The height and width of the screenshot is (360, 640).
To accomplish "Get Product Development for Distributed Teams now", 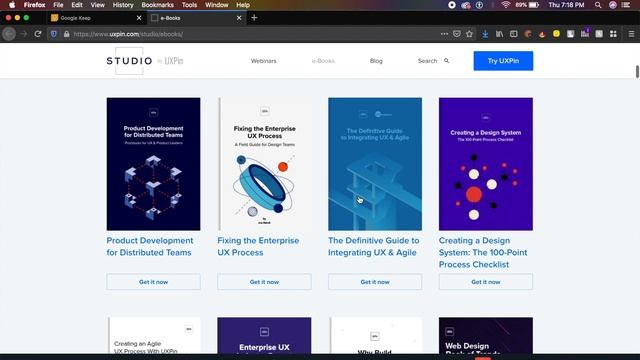I will point(153,282).
